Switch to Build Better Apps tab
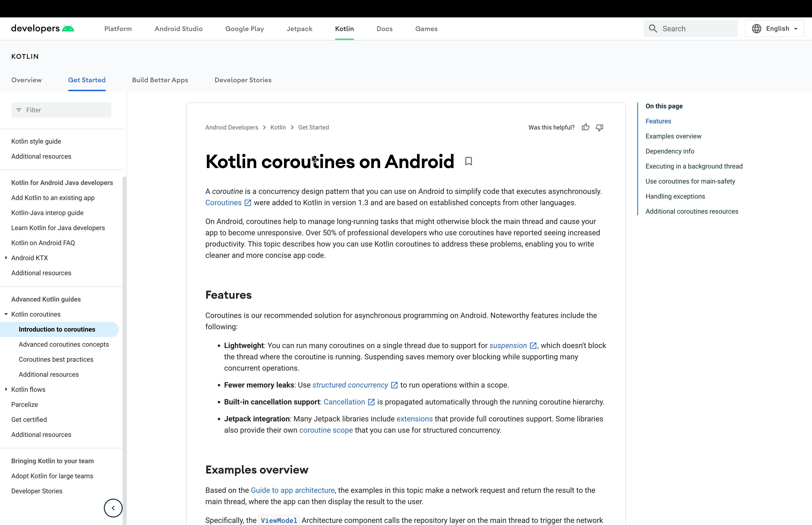This screenshot has height=525, width=812. click(160, 80)
